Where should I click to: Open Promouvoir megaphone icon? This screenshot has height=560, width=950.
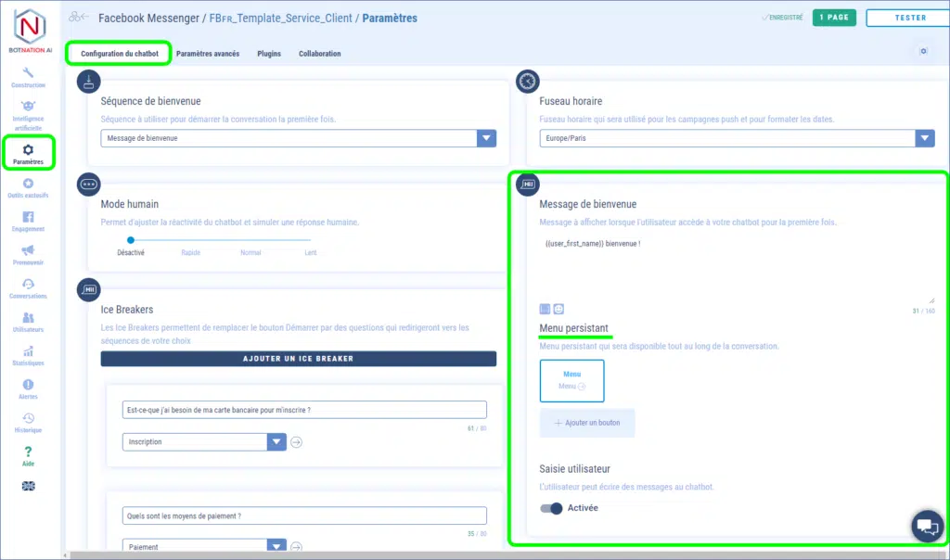point(28,255)
